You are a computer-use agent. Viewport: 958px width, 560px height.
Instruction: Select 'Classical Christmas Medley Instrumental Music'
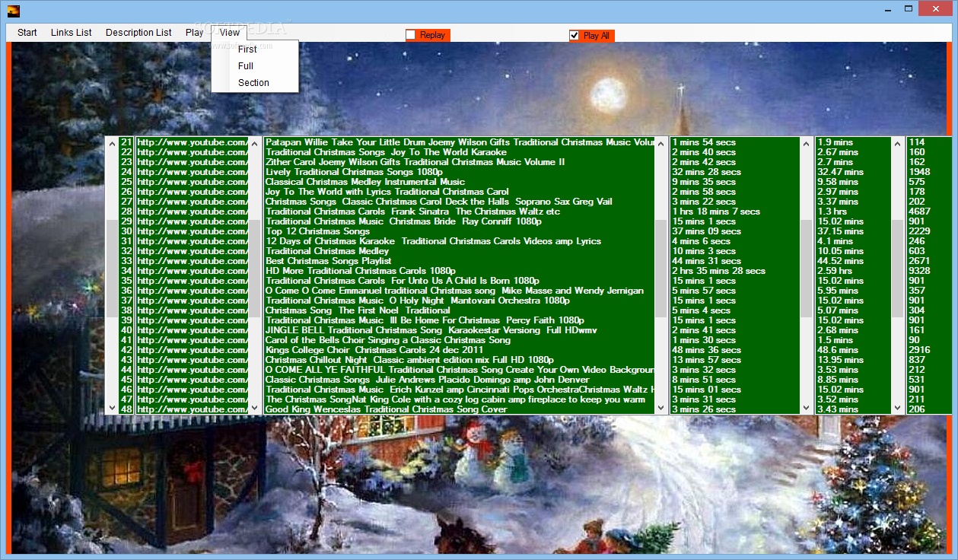click(365, 182)
